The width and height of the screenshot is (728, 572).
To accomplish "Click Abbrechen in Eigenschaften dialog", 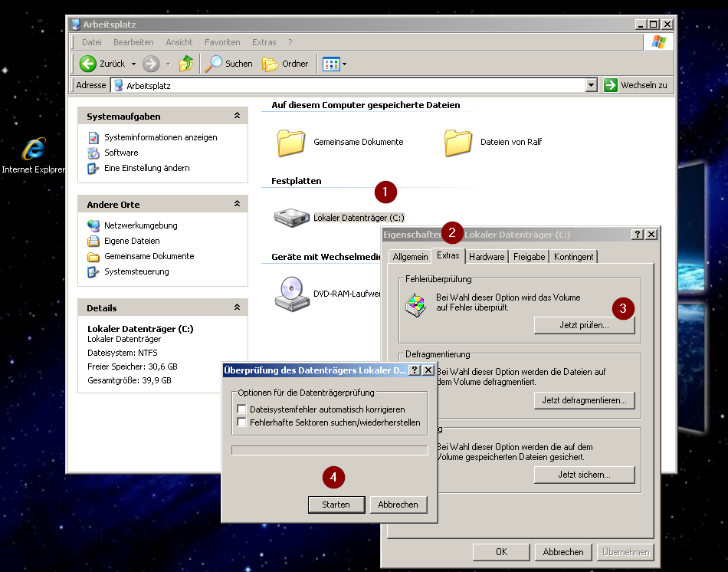I will click(x=563, y=552).
